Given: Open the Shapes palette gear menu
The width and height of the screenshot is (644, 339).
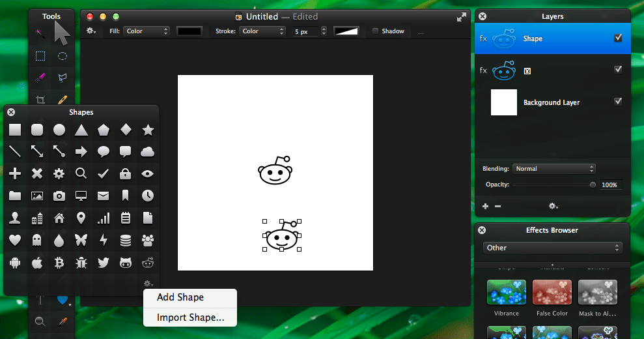Looking at the screenshot, I should tap(148, 284).
